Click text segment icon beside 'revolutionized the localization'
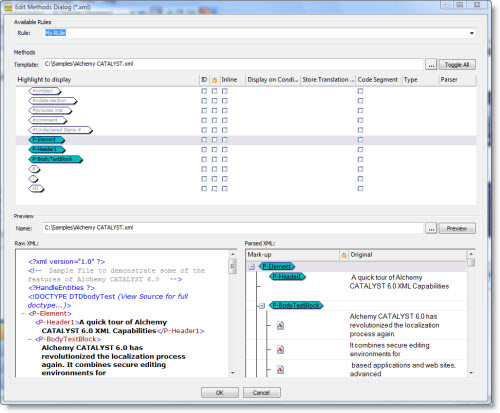 tap(280, 325)
